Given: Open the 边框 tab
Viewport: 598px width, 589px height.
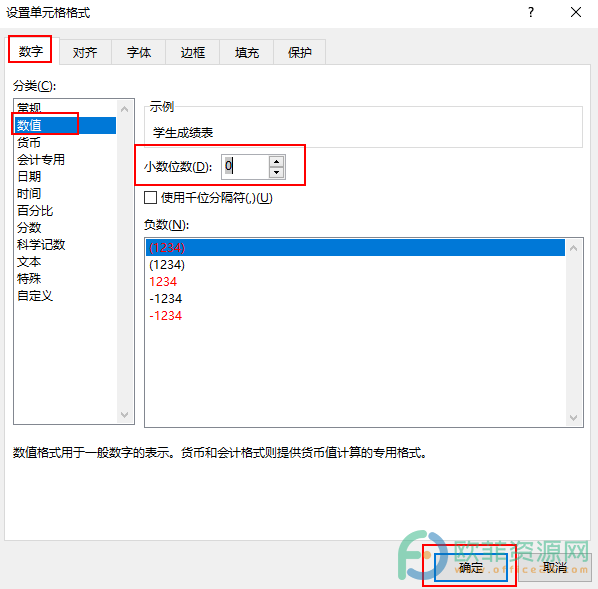Looking at the screenshot, I should (x=193, y=52).
